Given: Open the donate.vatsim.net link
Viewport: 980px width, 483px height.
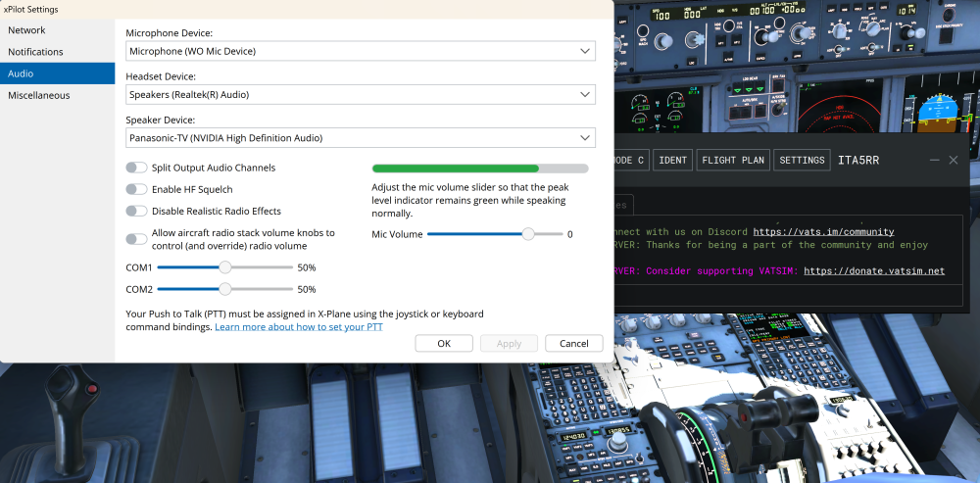Looking at the screenshot, I should [x=873, y=270].
